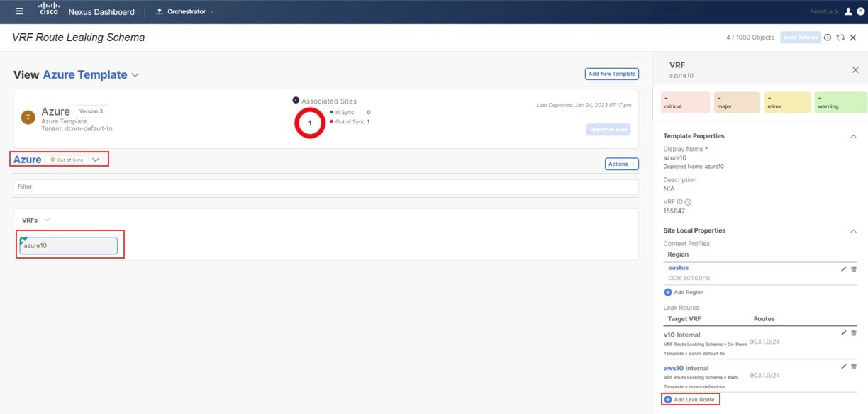Click the VRF ID value 155847
The width and height of the screenshot is (868, 414).
coord(675,211)
